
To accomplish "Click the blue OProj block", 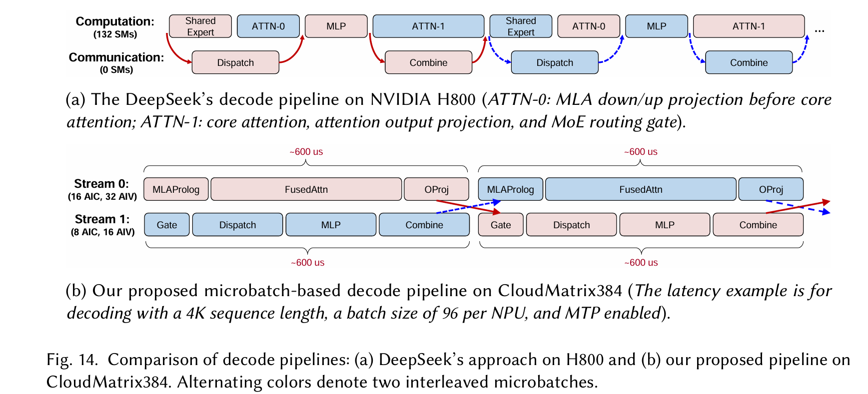I will [771, 189].
